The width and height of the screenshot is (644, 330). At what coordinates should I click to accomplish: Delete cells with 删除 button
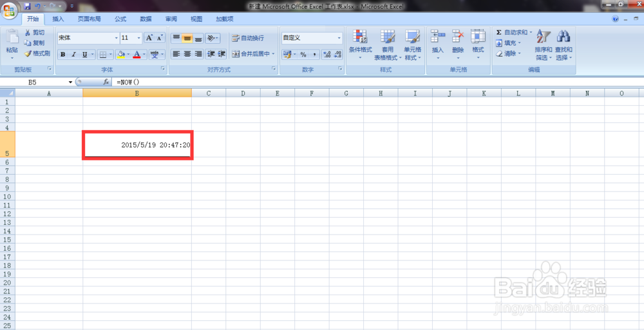click(x=458, y=44)
